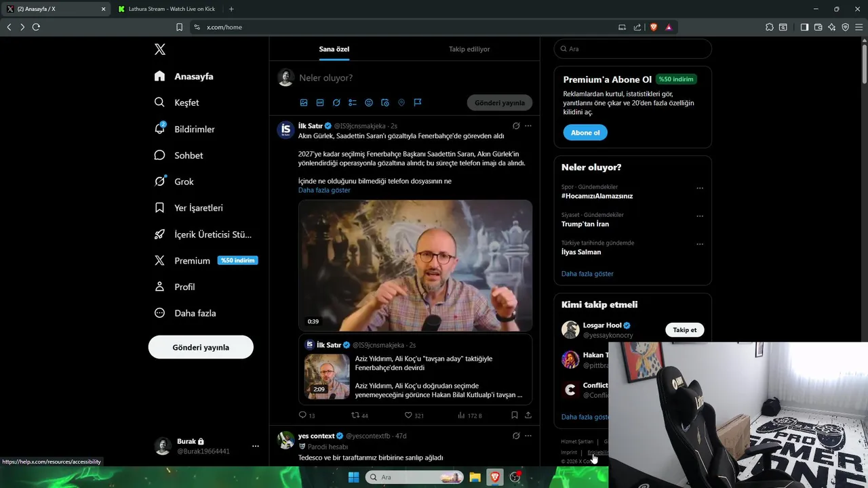Open the X logo home link
The width and height of the screenshot is (868, 488).
tap(160, 49)
